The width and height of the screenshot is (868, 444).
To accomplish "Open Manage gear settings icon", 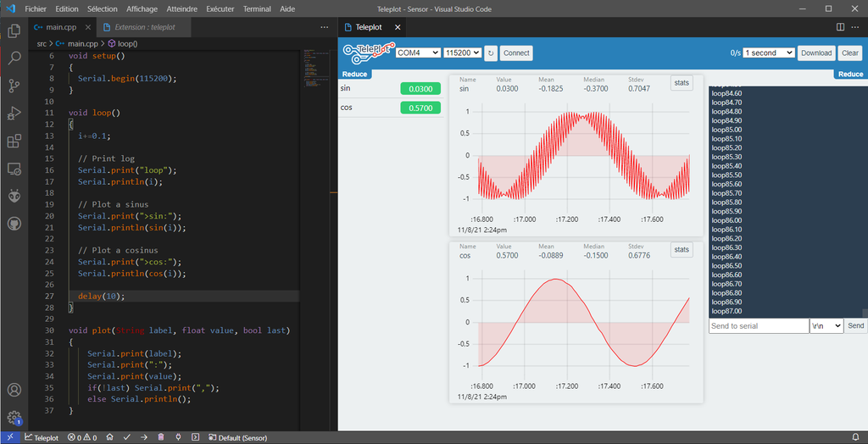I will click(x=14, y=418).
